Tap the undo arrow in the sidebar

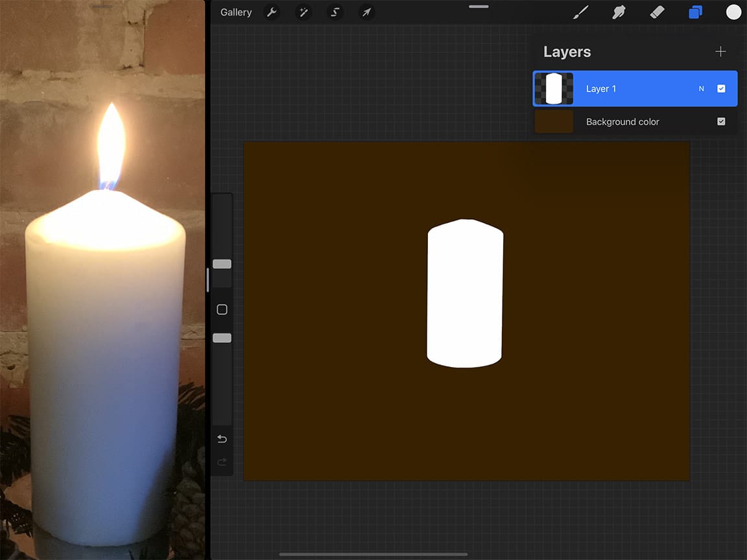[x=221, y=439]
